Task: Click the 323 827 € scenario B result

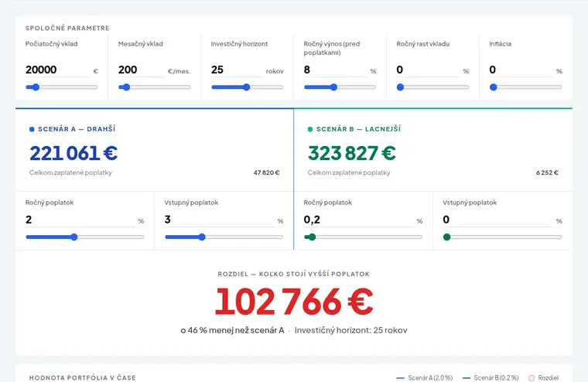Action: (352, 153)
